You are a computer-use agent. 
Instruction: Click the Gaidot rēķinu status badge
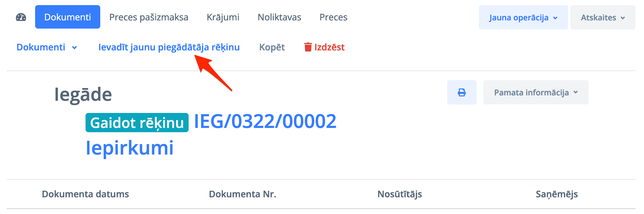pos(137,123)
